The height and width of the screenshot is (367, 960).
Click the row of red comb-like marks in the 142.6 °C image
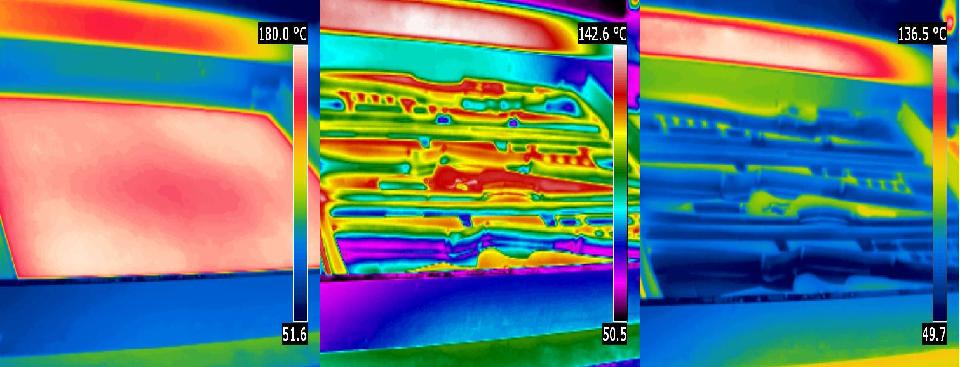point(380,98)
